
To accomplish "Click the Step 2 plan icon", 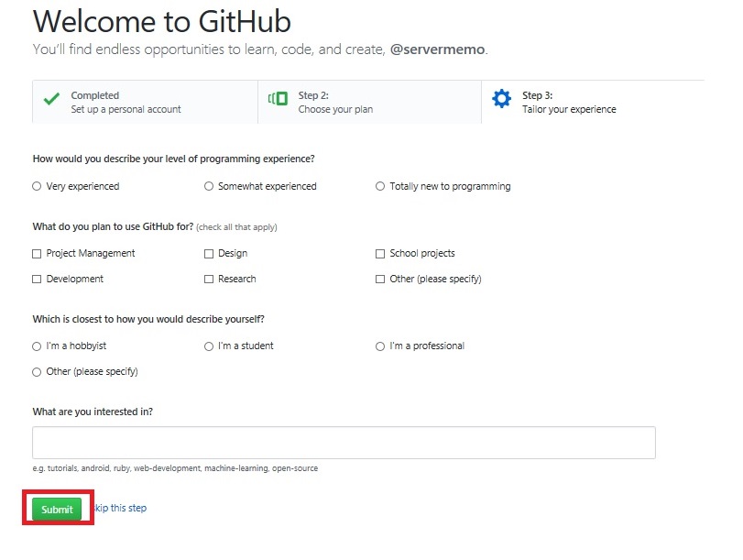I will pyautogui.click(x=278, y=99).
